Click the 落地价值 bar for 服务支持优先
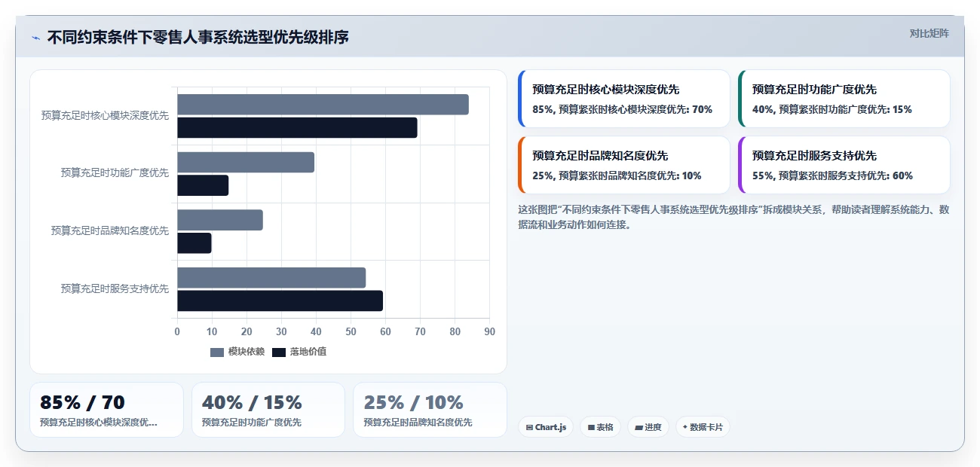The width and height of the screenshot is (980, 467). click(x=280, y=301)
